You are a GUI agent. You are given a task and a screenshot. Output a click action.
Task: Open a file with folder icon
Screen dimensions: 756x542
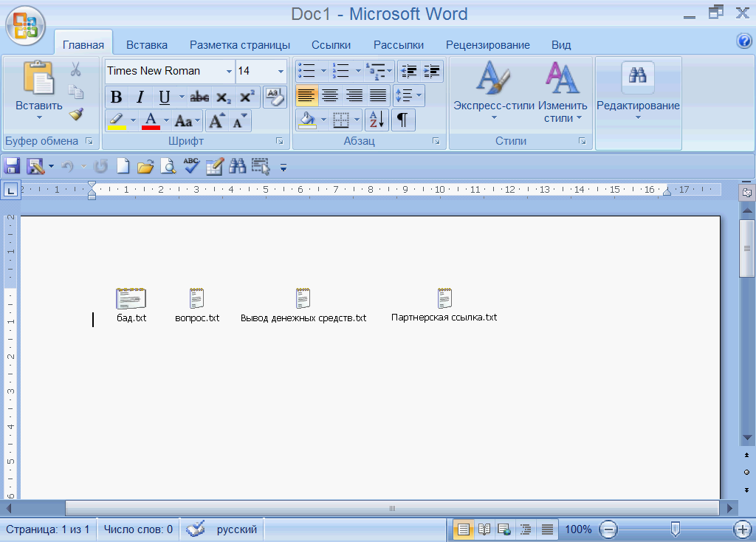pyautogui.click(x=145, y=166)
